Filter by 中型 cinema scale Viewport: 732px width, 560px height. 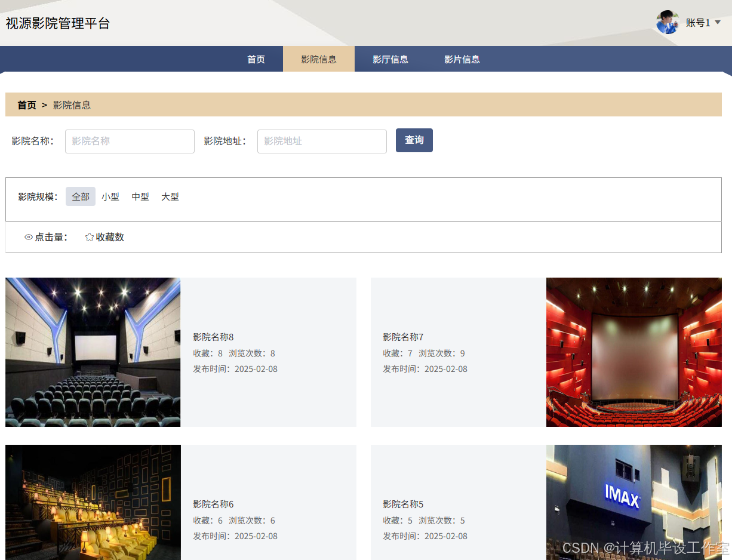(x=140, y=196)
